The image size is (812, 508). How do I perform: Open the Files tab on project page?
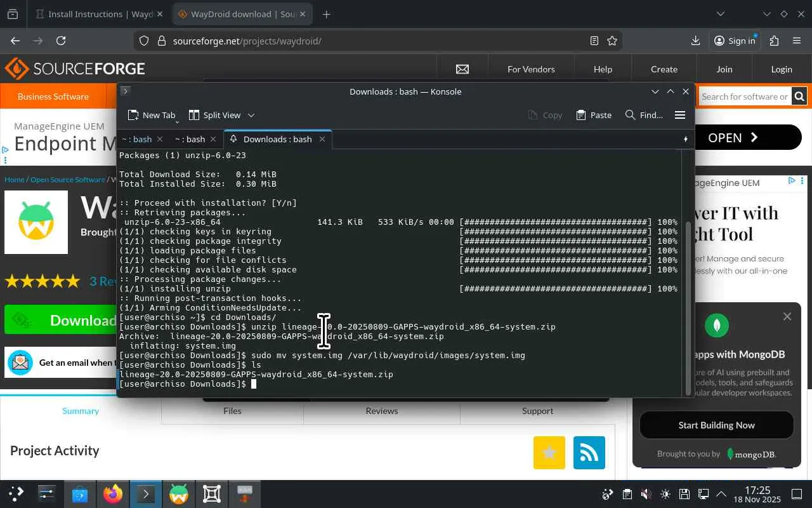(232, 411)
